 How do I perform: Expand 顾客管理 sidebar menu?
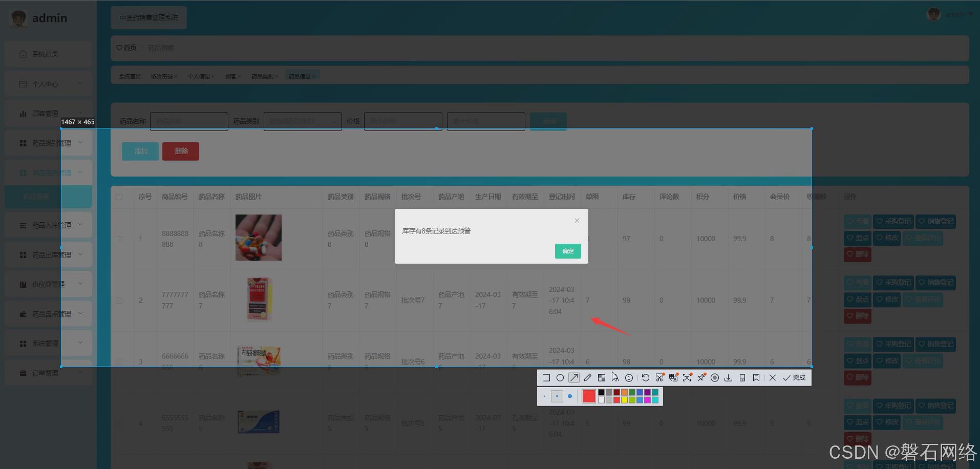(48, 114)
